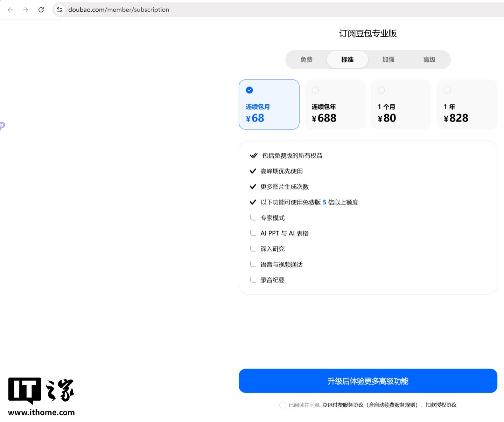
Task: Click the 订阅豆包专业版 heading
Action: pos(368,33)
